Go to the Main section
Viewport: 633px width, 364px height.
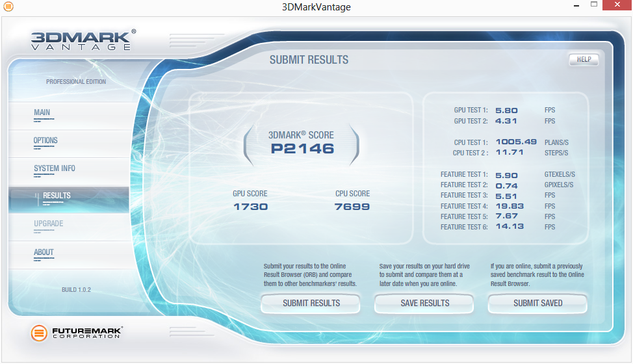coord(42,113)
